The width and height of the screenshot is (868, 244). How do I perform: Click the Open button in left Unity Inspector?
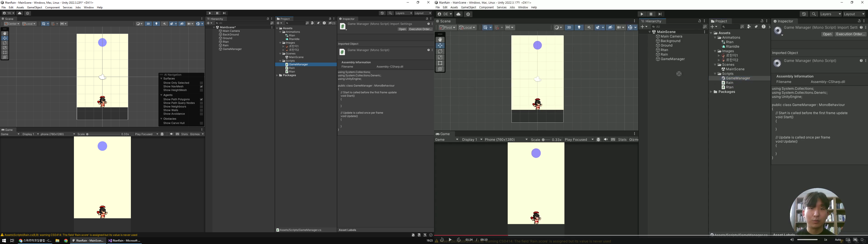(x=402, y=29)
